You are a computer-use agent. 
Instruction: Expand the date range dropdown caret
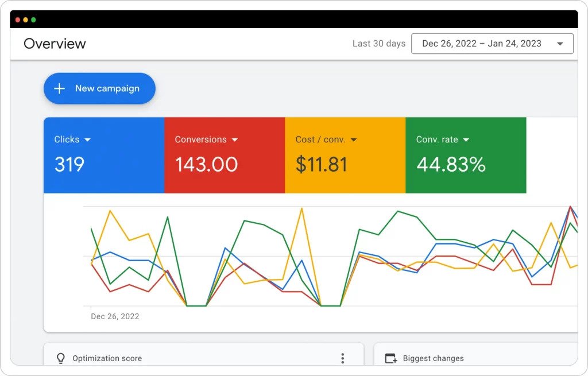[x=560, y=44]
